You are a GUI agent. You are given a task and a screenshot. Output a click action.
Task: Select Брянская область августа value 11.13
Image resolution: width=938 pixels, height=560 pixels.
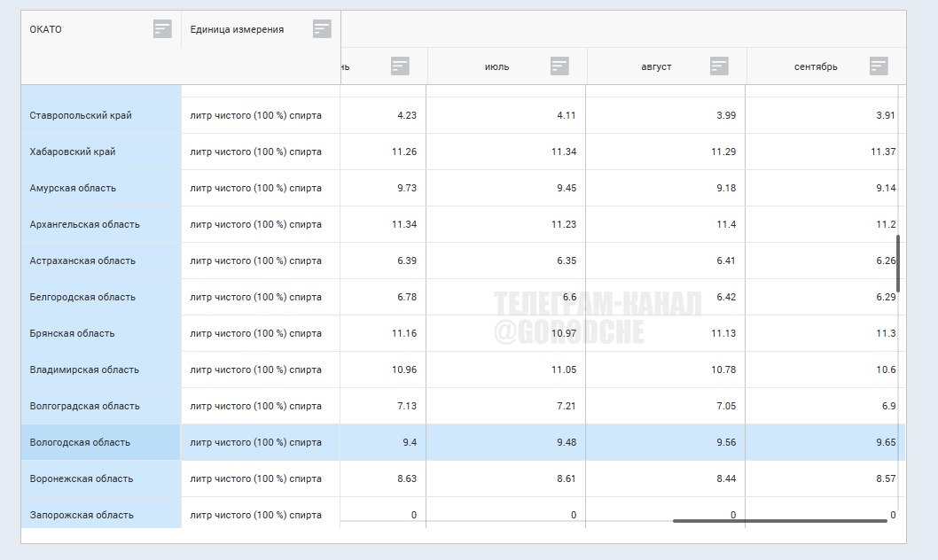pyautogui.click(x=723, y=333)
